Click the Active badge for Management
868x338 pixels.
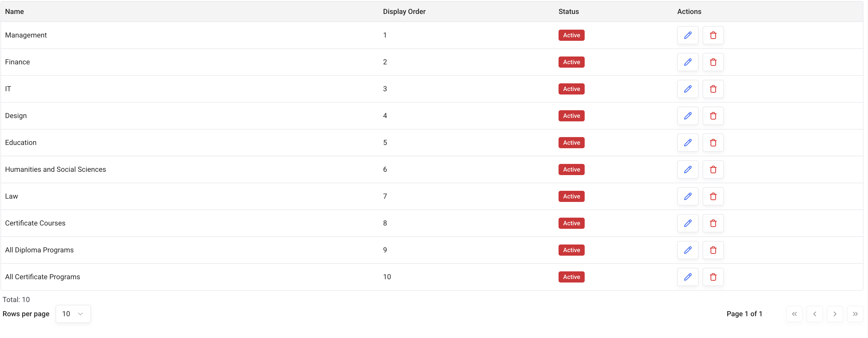[571, 35]
